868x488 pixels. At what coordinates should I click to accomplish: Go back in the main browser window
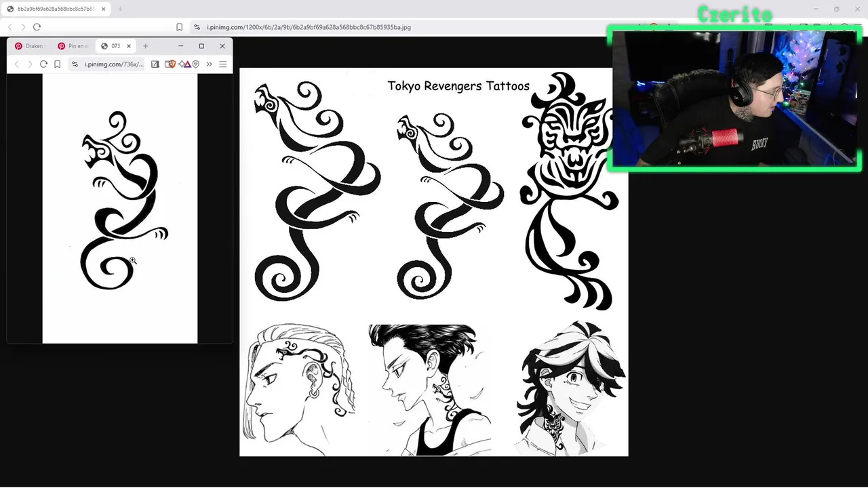10,27
